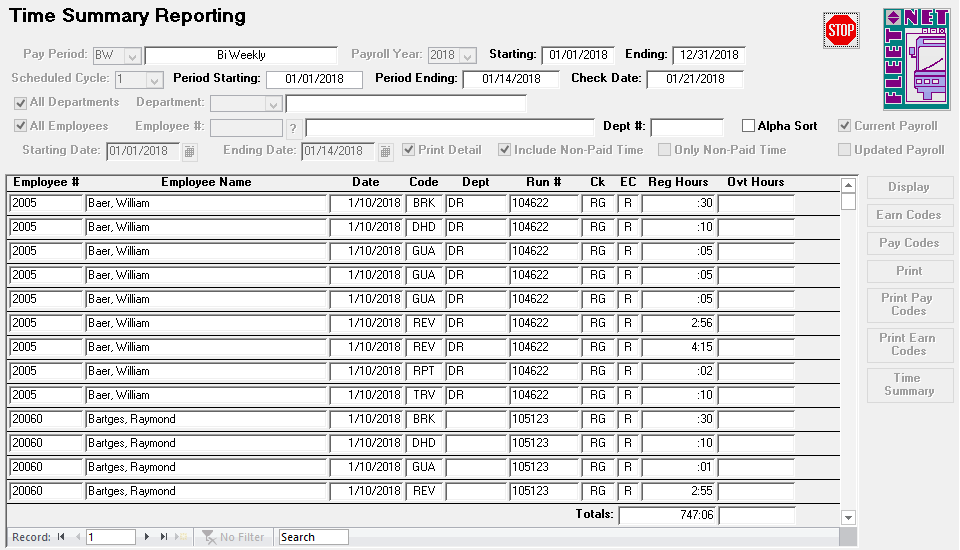Go to the next record
Viewport: 960px width, 550px height.
(148, 537)
